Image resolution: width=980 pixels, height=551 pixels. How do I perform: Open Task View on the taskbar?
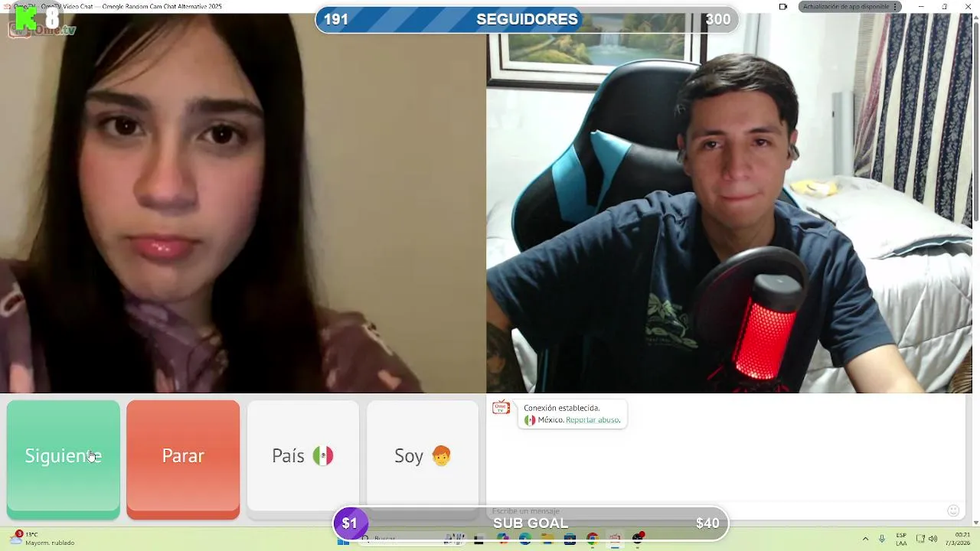click(x=479, y=539)
